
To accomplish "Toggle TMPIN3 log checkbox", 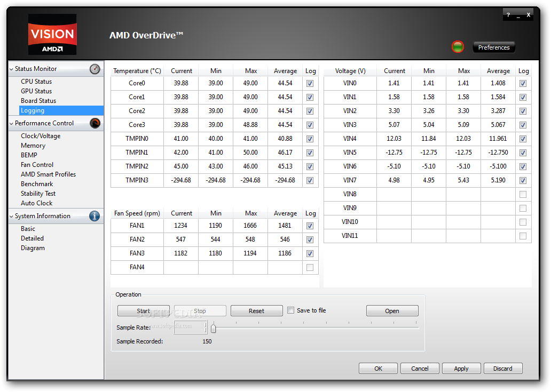I will pyautogui.click(x=310, y=180).
